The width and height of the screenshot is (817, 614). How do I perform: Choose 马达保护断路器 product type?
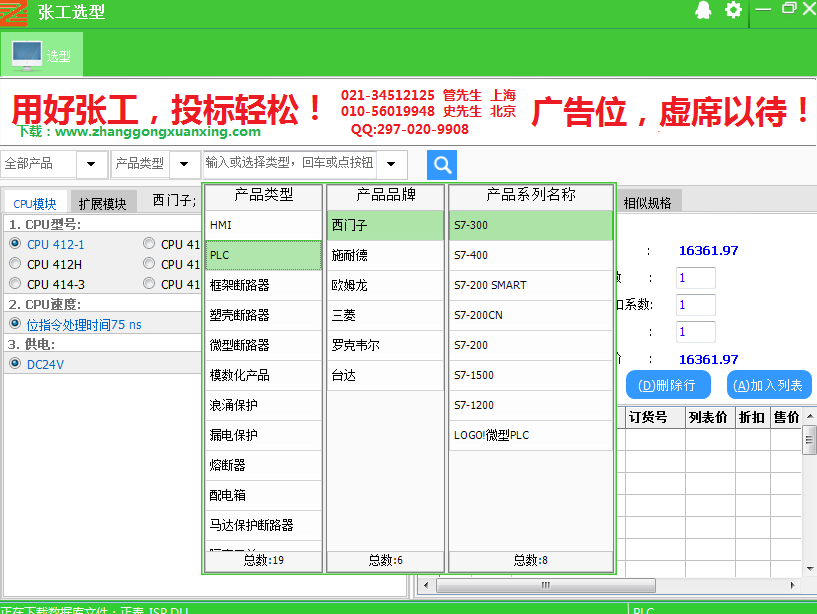coord(264,525)
